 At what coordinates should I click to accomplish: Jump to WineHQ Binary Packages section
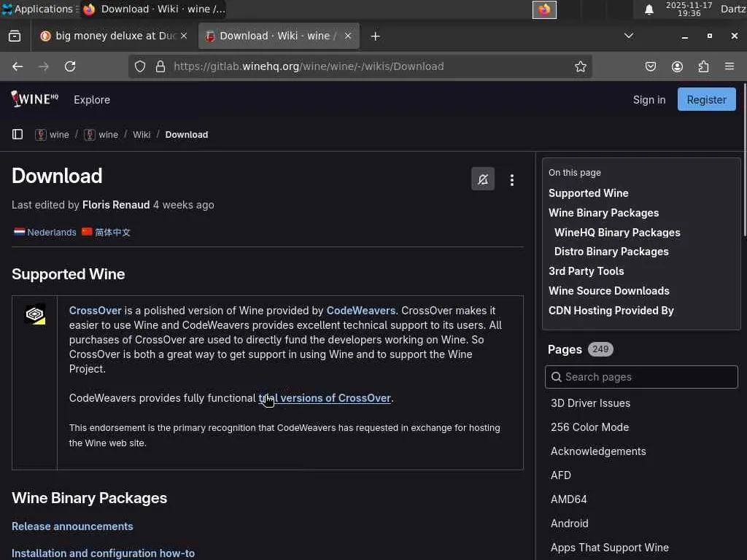[x=617, y=233]
